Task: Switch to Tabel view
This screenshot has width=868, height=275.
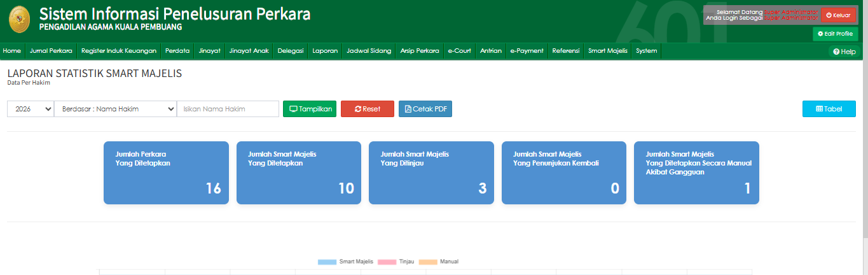Action: pyautogui.click(x=829, y=109)
